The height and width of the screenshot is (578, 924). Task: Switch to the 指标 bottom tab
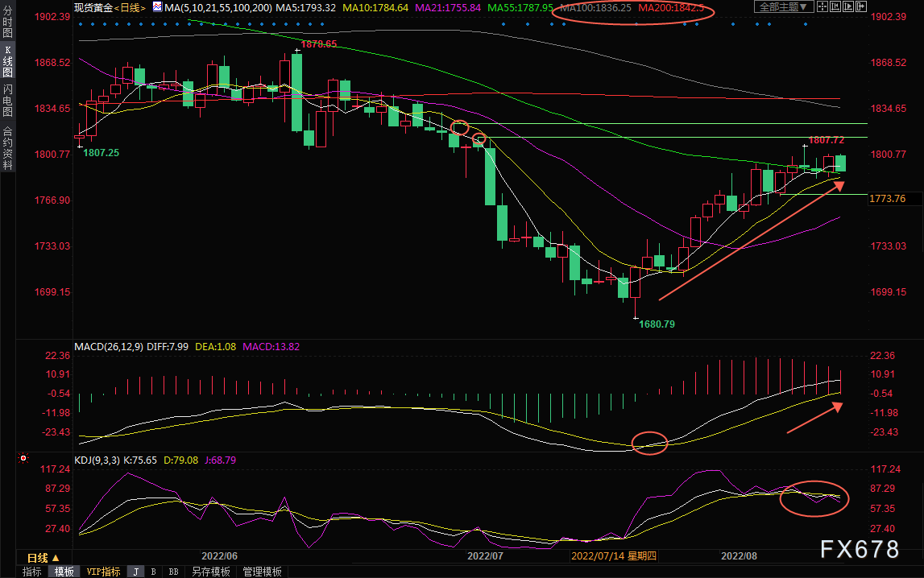32,572
